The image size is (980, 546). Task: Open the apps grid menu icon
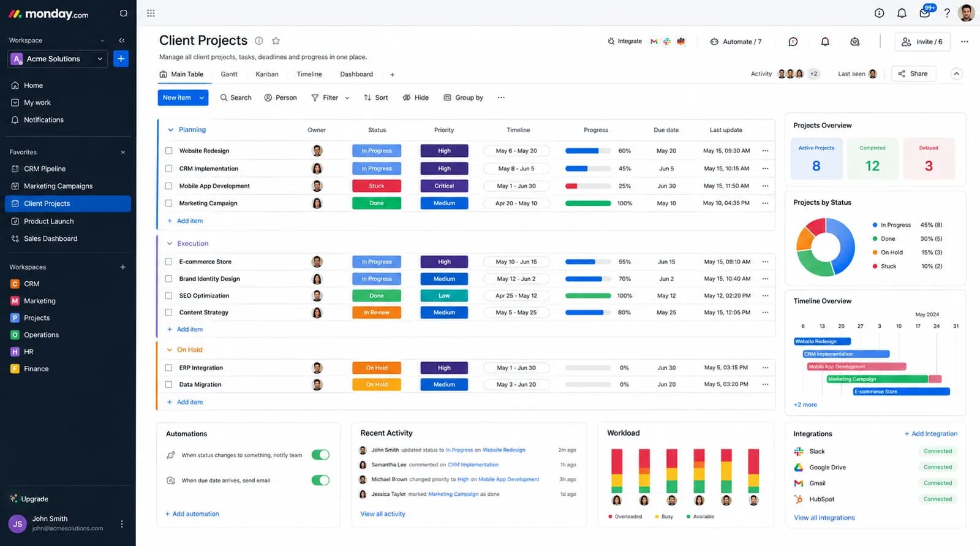click(x=151, y=13)
